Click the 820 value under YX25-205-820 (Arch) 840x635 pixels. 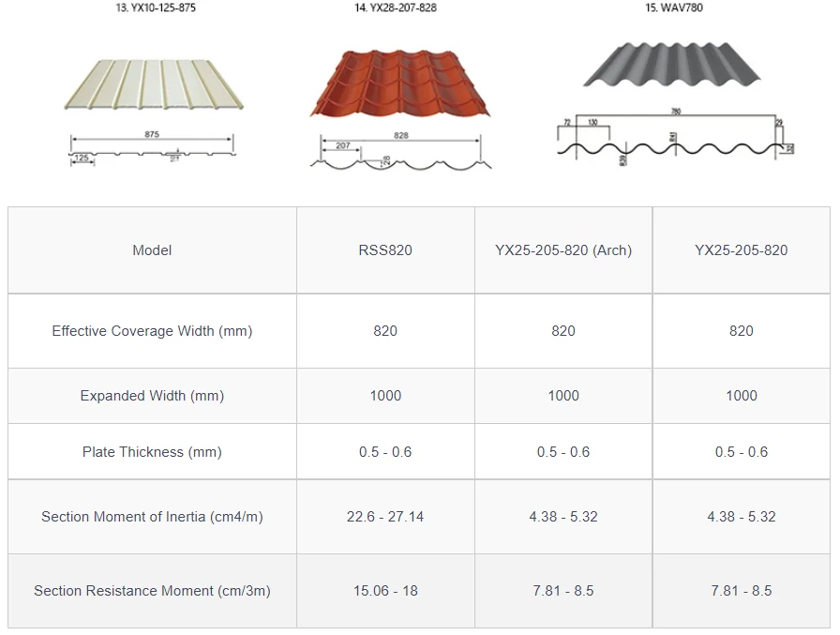563,330
